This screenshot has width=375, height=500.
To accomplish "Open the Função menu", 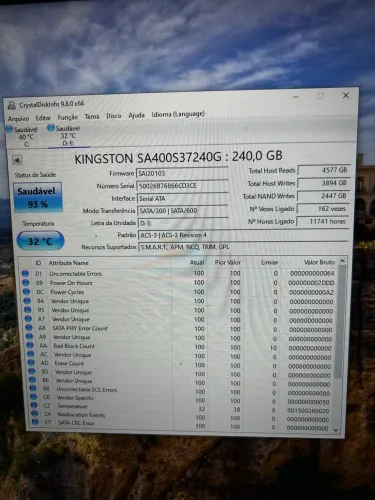I will 67,117.
